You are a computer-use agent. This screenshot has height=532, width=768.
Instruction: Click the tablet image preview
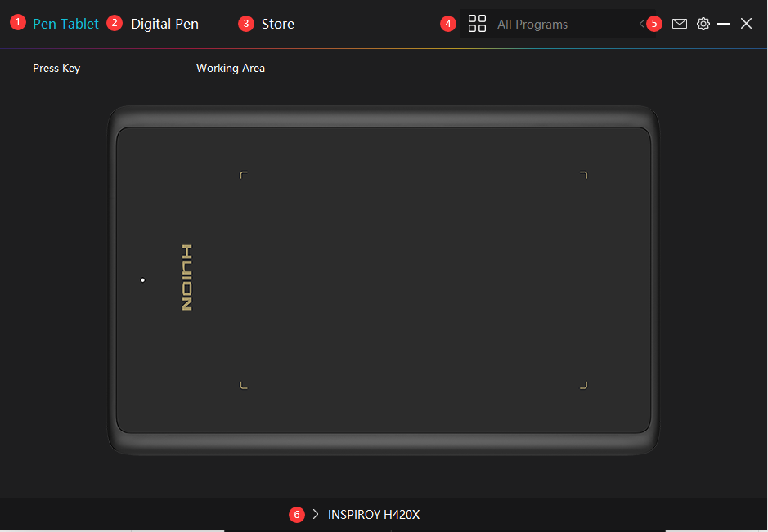click(384, 280)
